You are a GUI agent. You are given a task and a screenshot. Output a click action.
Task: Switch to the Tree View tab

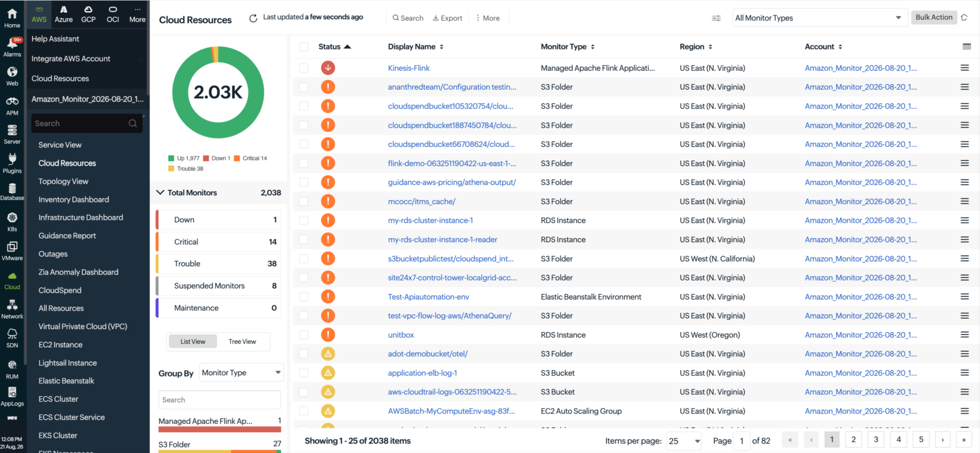pyautogui.click(x=242, y=341)
